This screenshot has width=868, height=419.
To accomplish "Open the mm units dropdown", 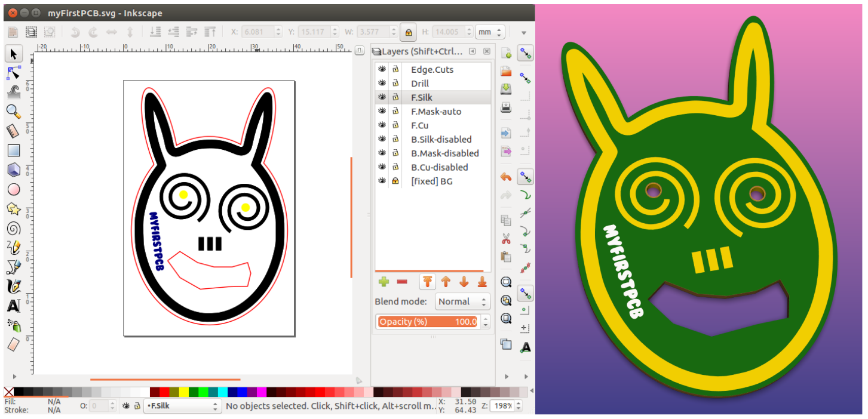I will point(490,32).
